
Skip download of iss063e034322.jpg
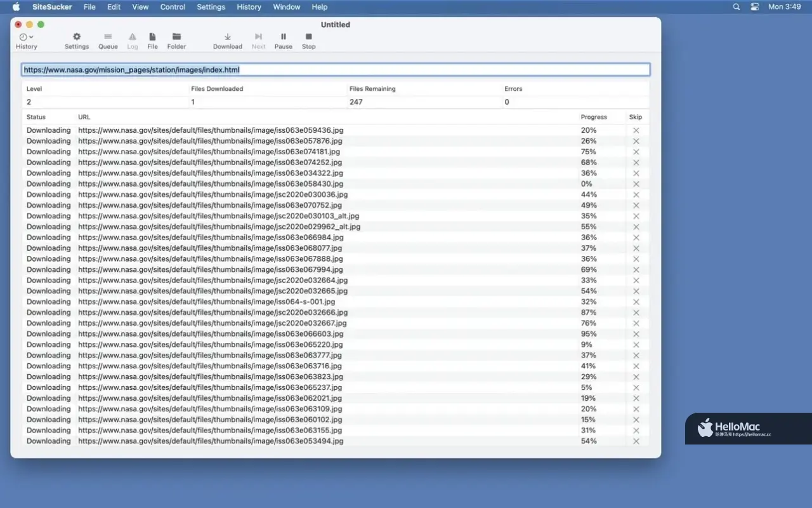tap(636, 173)
